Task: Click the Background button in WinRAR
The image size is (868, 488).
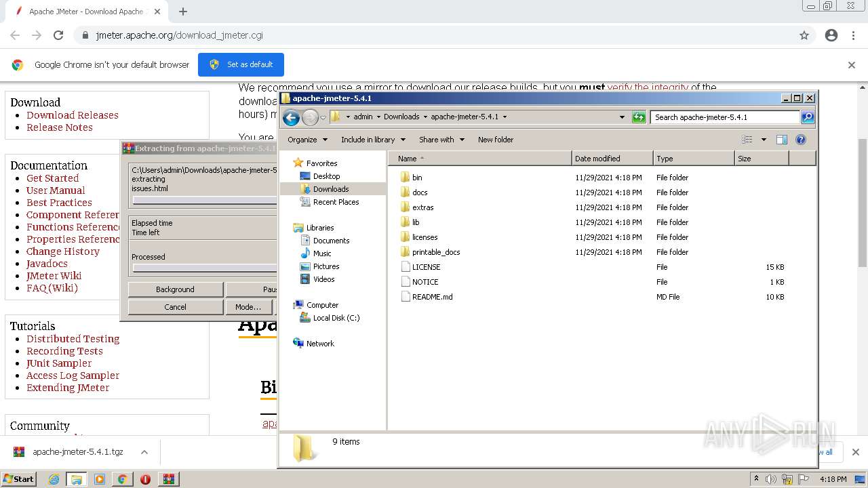Action: [175, 289]
